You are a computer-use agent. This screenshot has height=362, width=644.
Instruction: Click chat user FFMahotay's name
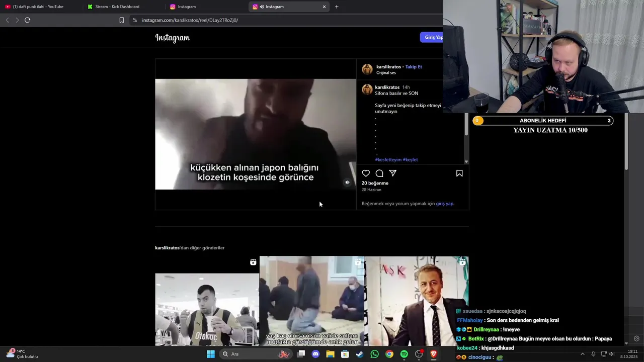(x=469, y=320)
